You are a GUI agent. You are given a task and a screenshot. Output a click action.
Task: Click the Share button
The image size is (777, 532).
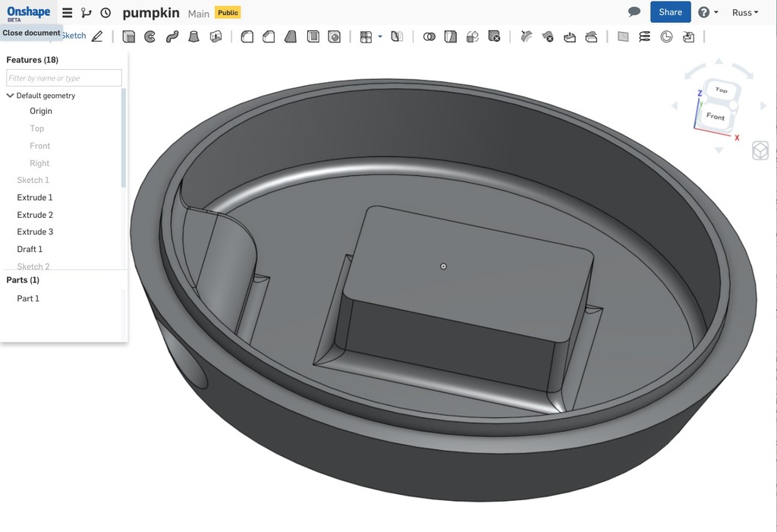pos(671,12)
